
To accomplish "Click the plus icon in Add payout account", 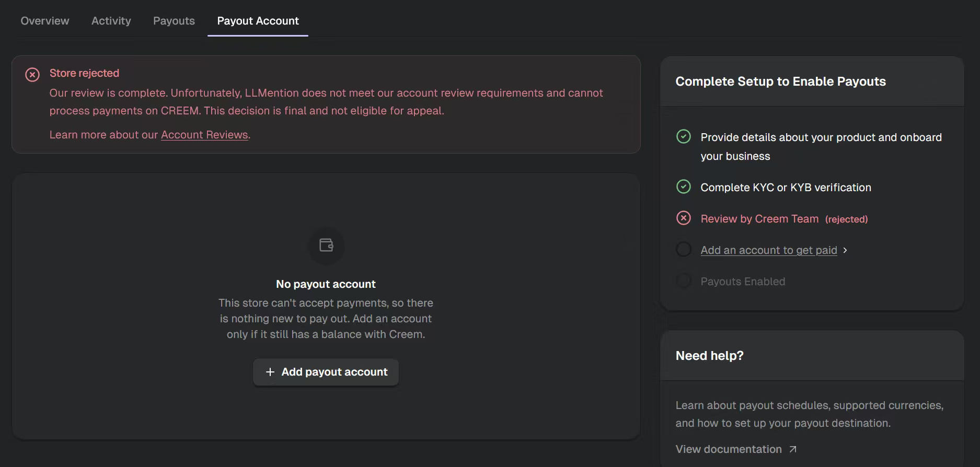I will click(270, 372).
